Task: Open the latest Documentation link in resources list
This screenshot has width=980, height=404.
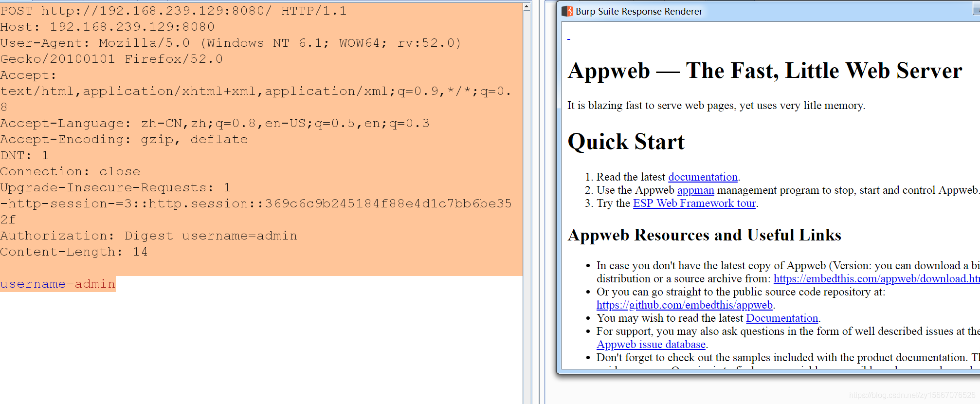Action: point(782,318)
